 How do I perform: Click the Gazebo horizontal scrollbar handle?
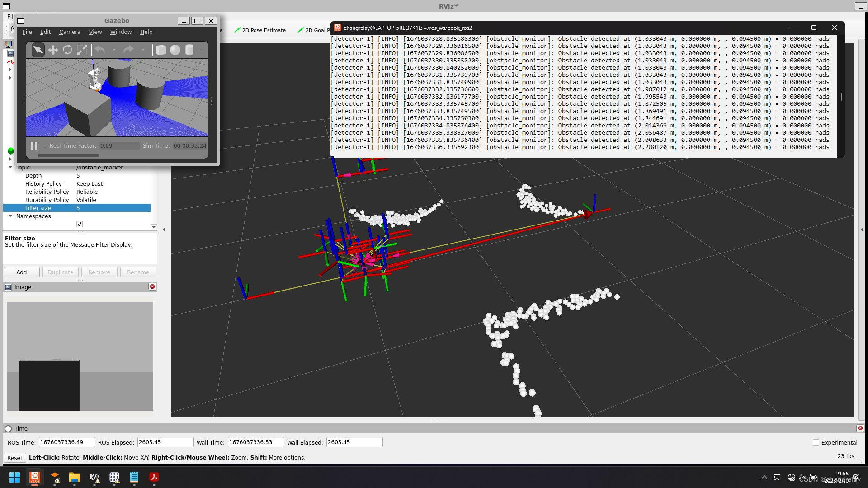pos(68,155)
